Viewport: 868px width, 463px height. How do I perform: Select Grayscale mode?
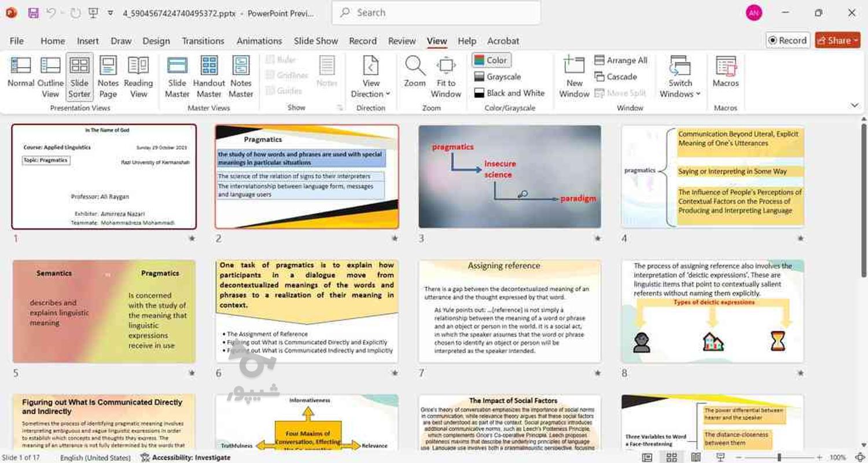(498, 76)
